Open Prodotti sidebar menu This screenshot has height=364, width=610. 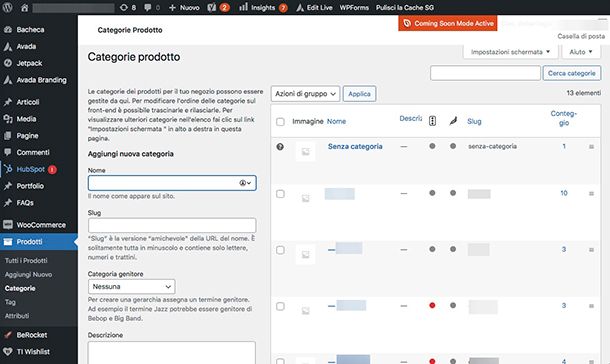pyautogui.click(x=39, y=242)
